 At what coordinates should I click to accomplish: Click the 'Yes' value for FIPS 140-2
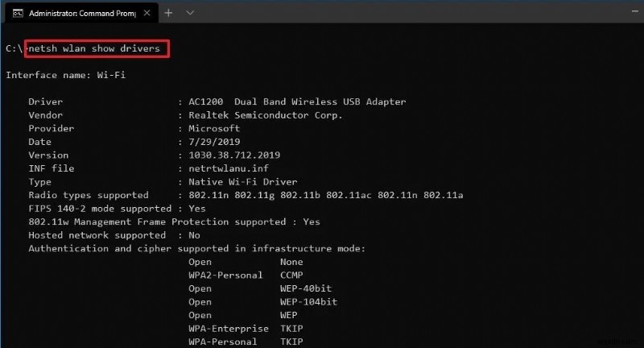coord(196,209)
